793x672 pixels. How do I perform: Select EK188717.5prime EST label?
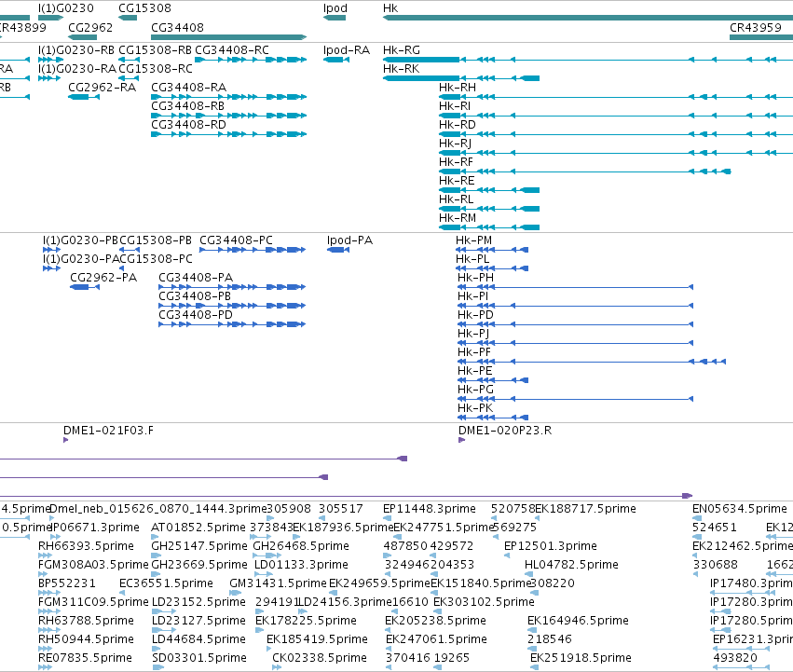pos(585,509)
